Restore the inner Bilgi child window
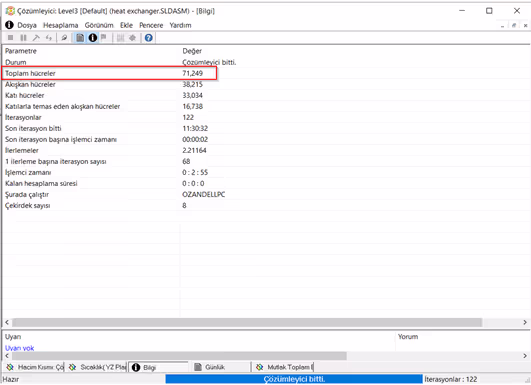 (x=514, y=25)
